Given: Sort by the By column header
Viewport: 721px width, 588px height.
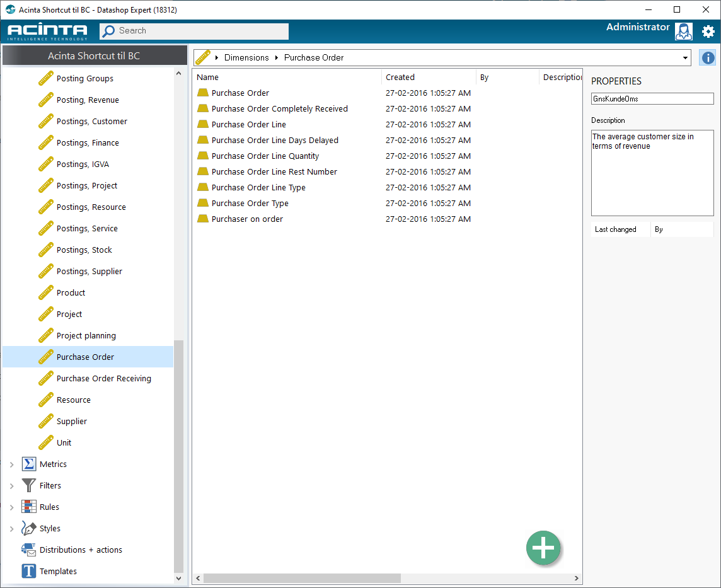Looking at the screenshot, I should [x=507, y=78].
